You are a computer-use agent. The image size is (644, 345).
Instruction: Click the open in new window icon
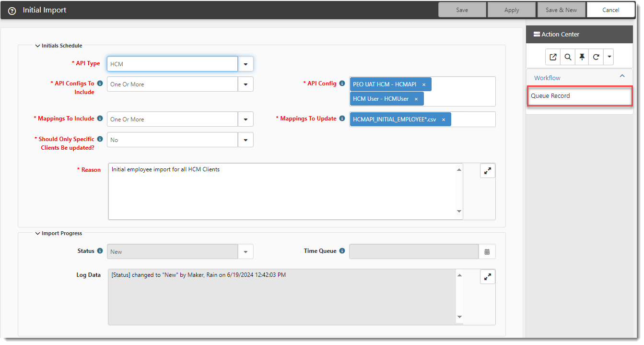coord(553,57)
